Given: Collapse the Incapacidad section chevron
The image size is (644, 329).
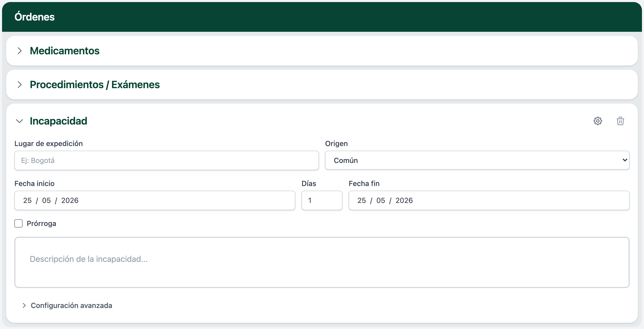Looking at the screenshot, I should [x=19, y=121].
